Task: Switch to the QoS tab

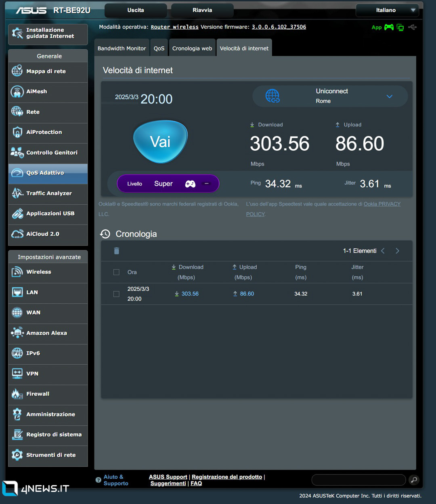Action: point(159,48)
